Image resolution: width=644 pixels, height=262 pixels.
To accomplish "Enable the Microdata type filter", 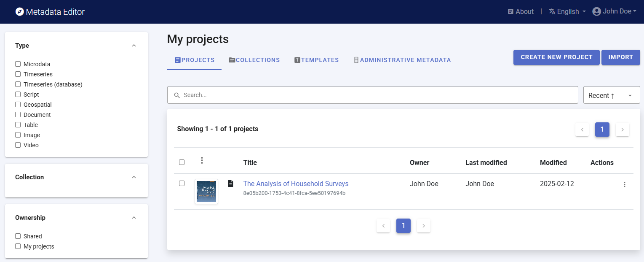I will point(18,64).
